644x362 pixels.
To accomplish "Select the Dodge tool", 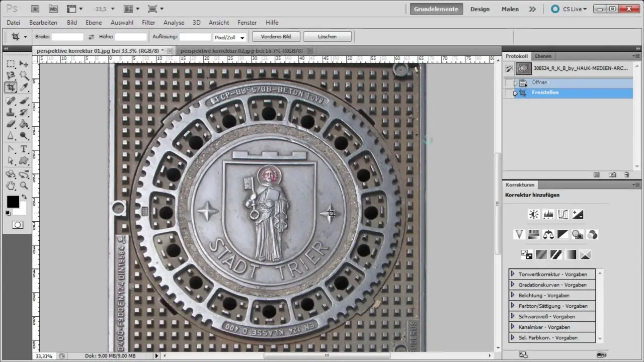I will (24, 136).
